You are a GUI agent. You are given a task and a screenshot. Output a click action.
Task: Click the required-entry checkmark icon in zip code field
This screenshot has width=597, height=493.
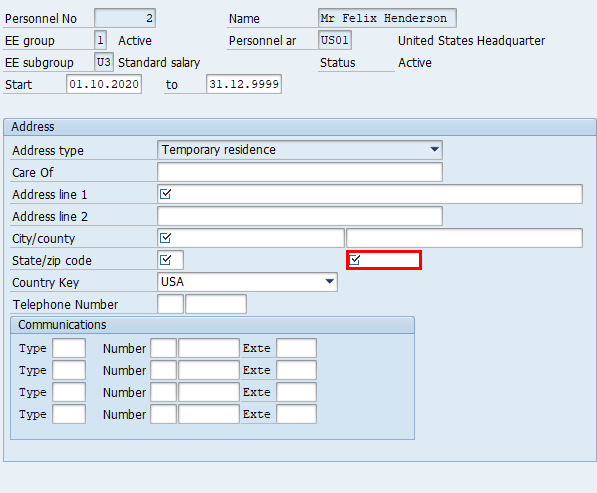pyautogui.click(x=354, y=260)
